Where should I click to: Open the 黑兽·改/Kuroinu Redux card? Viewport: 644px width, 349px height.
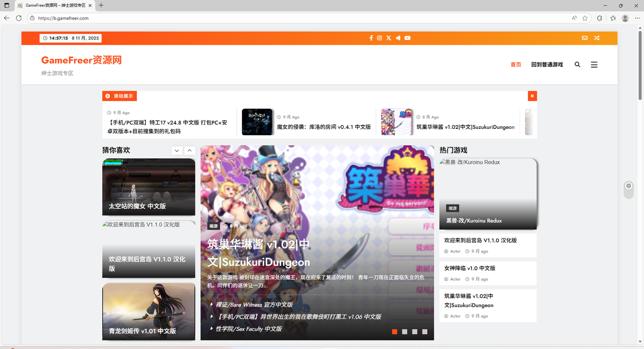(x=488, y=194)
